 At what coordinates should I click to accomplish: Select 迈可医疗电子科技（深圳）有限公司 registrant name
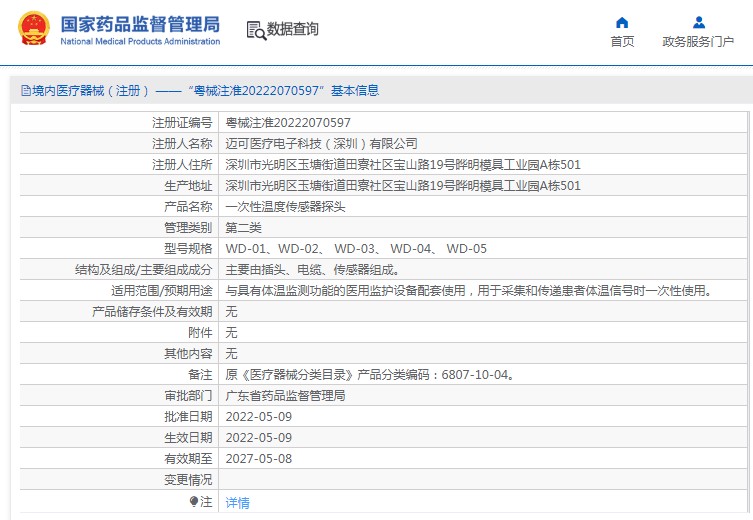[321, 144]
